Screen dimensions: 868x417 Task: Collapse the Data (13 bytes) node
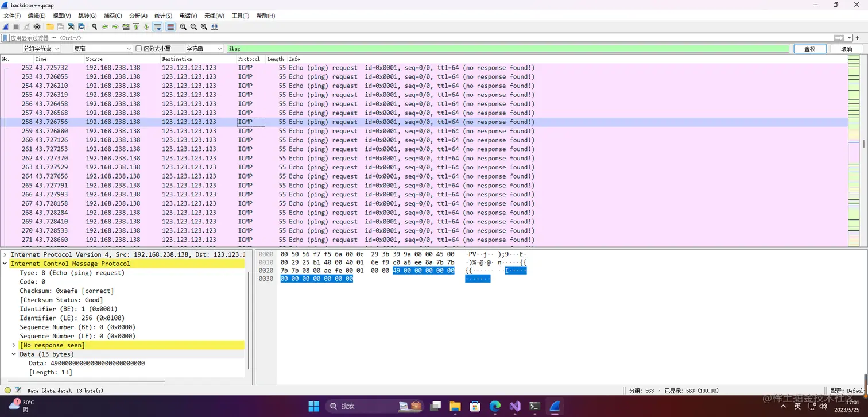[14, 354]
